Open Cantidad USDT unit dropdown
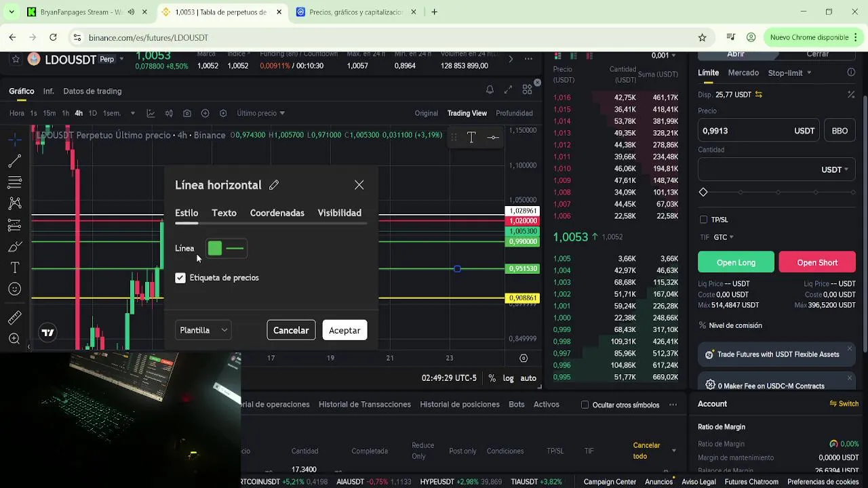 [835, 169]
